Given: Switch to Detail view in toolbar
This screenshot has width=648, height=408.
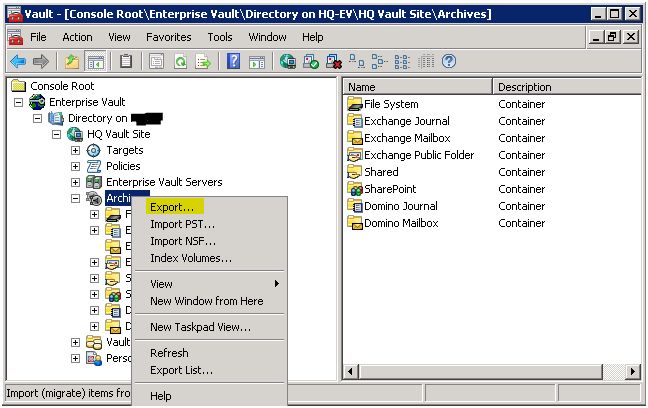Looking at the screenshot, I should 426,62.
